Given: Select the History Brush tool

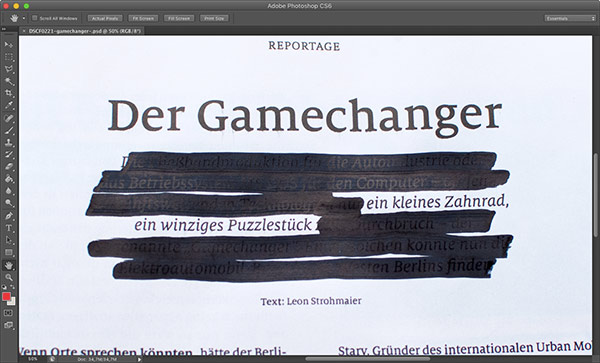Looking at the screenshot, I should (8, 155).
